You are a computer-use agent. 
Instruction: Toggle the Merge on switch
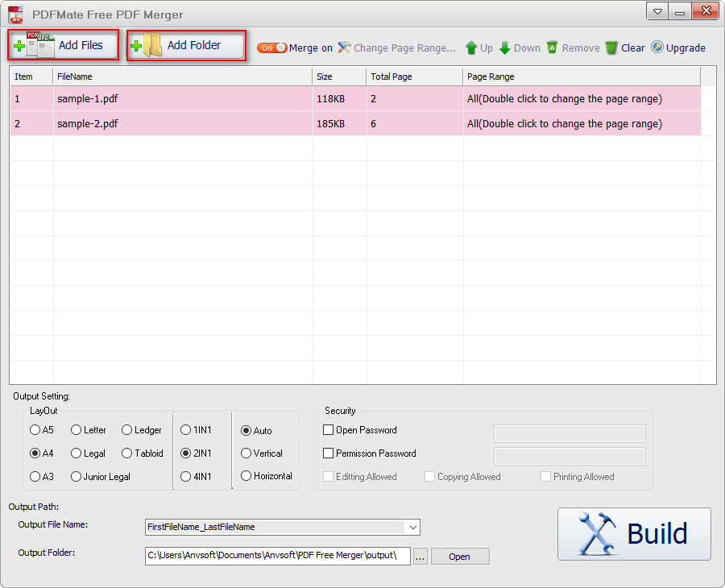pyautogui.click(x=272, y=48)
